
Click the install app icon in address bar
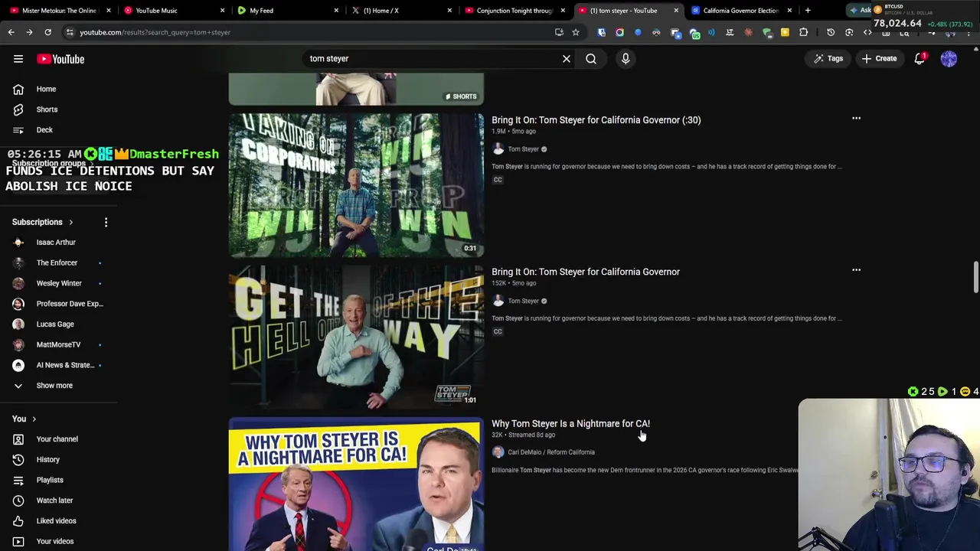click(559, 32)
